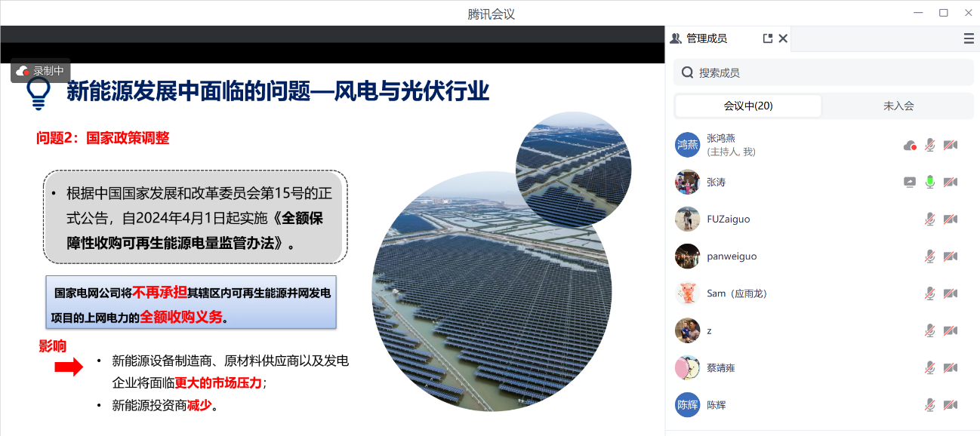Click the microphone icon for member z
Screen dimensions: 980x436
click(x=930, y=330)
